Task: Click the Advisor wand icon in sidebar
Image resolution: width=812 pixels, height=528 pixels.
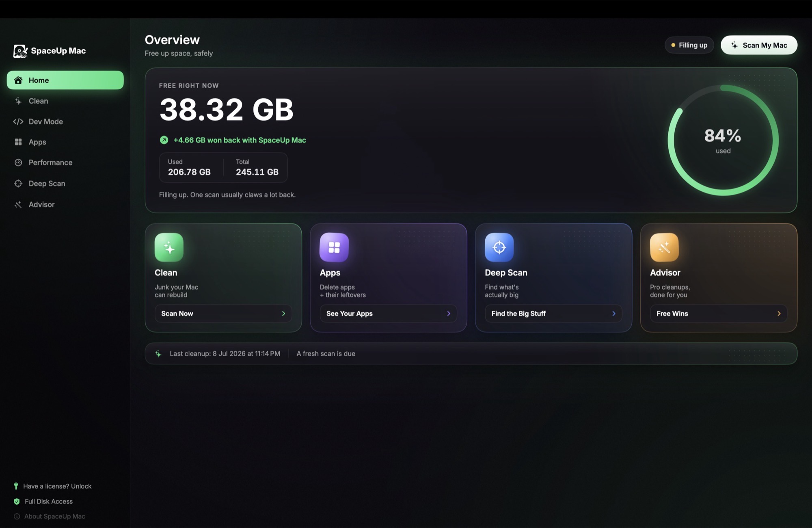Action: coord(18,205)
